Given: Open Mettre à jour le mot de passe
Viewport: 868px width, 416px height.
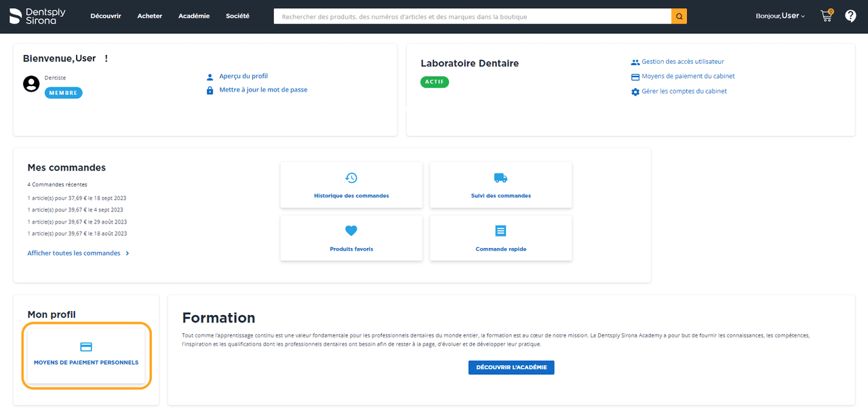Looking at the screenshot, I should pos(262,90).
